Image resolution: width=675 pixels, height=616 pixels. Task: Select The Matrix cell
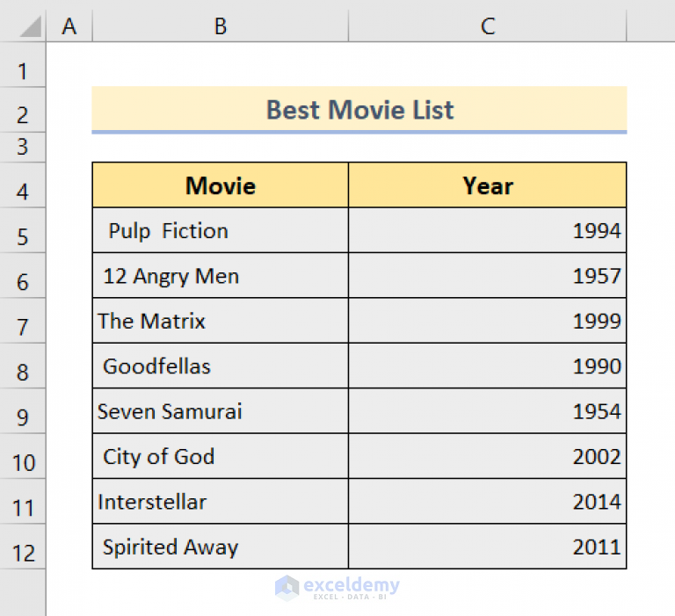[x=220, y=321]
